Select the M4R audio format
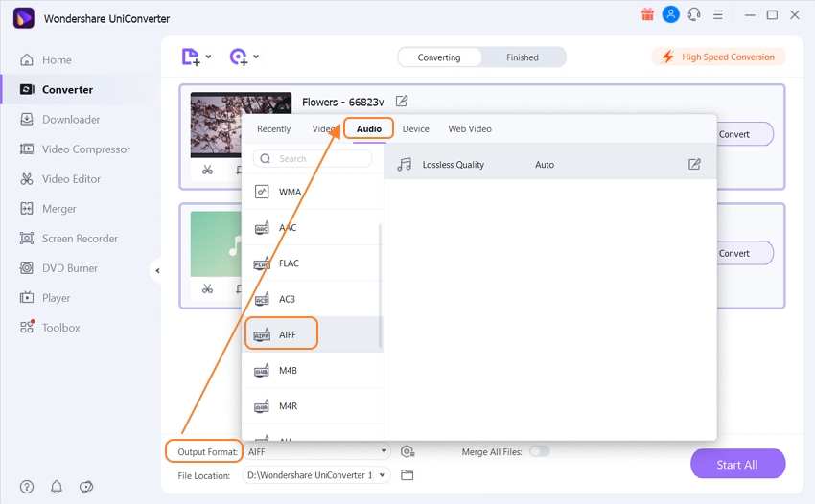This screenshot has width=815, height=504. [313, 406]
